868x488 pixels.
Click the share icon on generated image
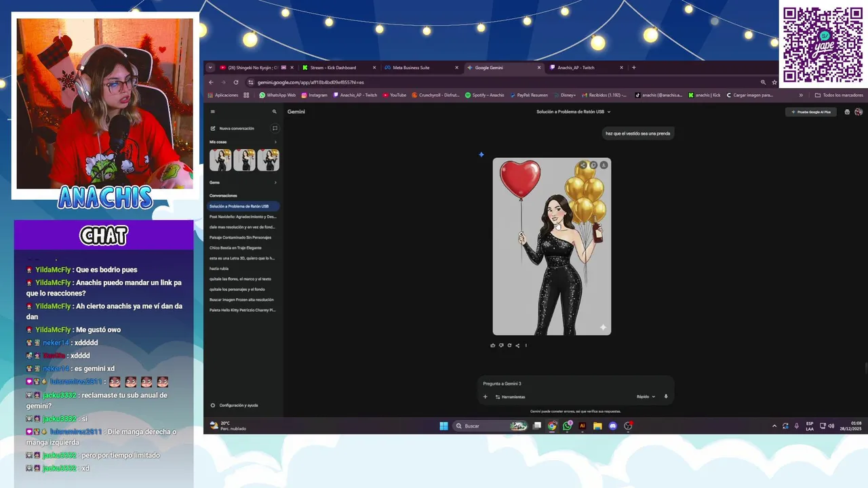click(x=583, y=165)
